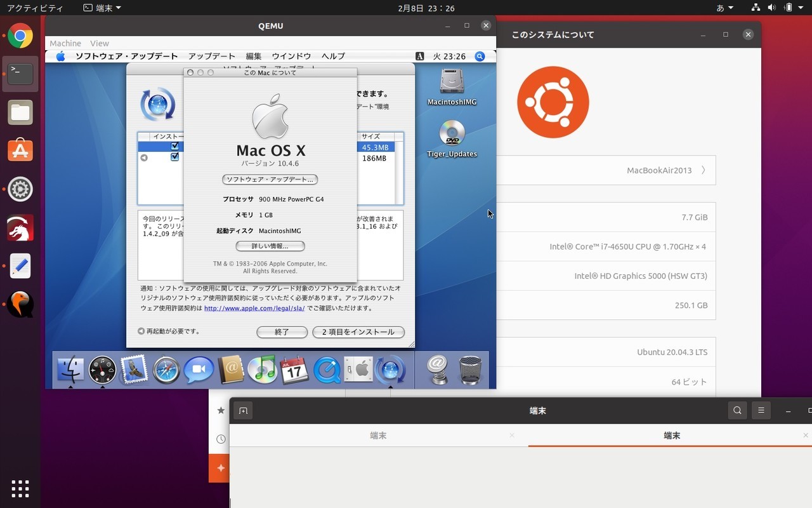
Task: Click ソフトウェア・アップデート... button in About window
Action: [x=270, y=180]
